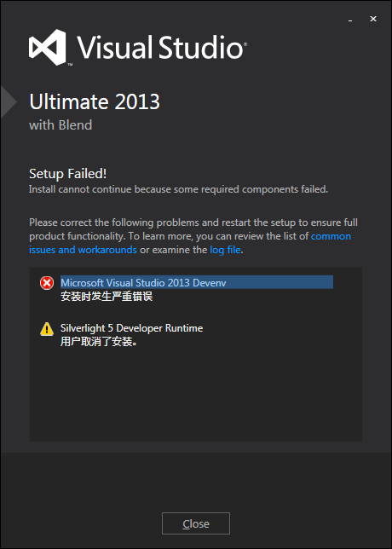Click the Close button at the bottom
This screenshot has width=392, height=549.
(196, 523)
